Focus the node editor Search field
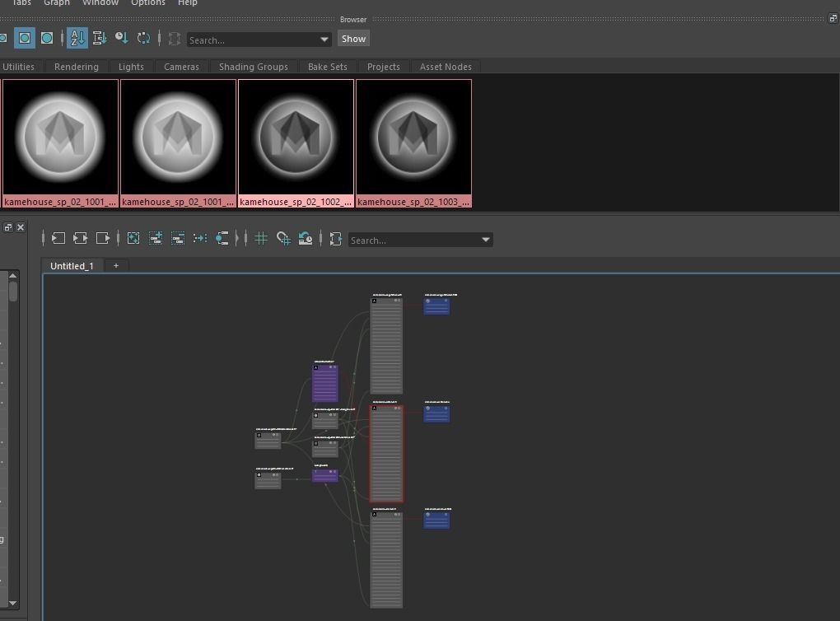This screenshot has height=621, width=840. (x=414, y=240)
